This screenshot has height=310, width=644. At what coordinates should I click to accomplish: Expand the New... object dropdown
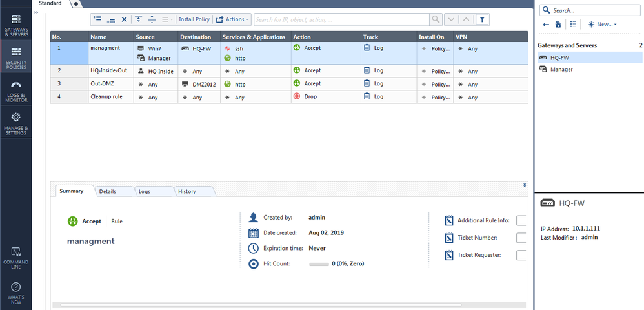click(601, 25)
